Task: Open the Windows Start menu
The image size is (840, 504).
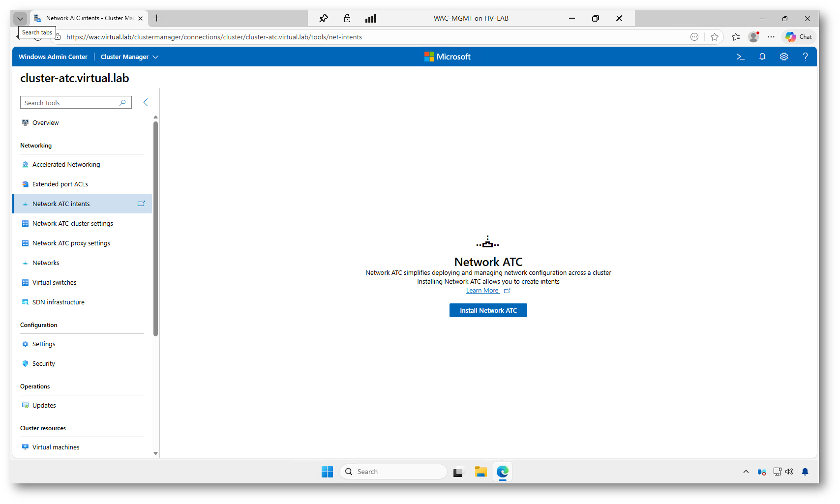Action: coord(327,472)
